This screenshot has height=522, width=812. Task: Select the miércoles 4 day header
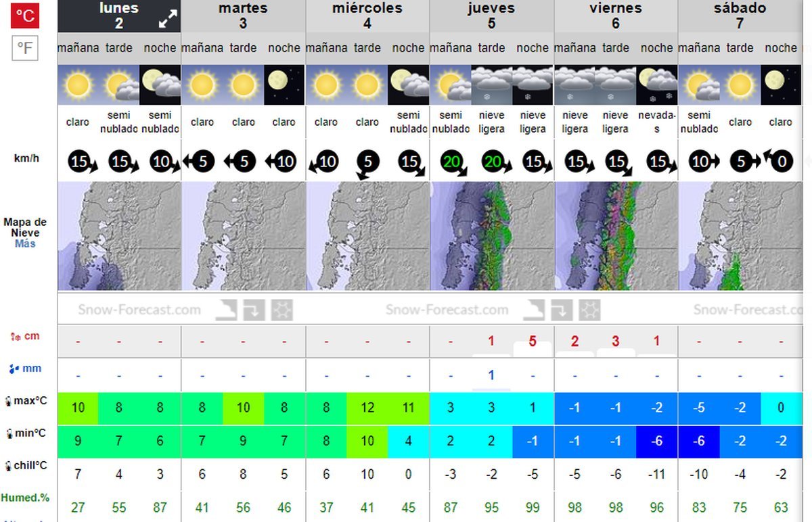[x=367, y=16]
